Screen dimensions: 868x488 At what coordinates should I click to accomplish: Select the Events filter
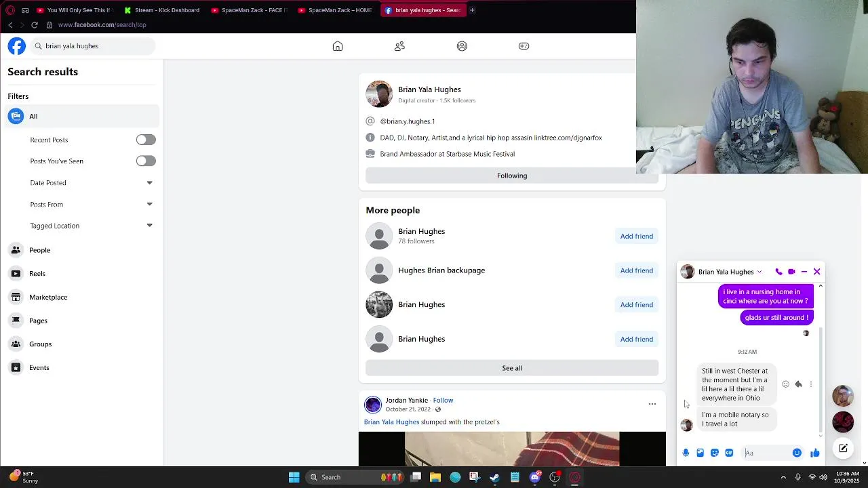tap(82, 367)
